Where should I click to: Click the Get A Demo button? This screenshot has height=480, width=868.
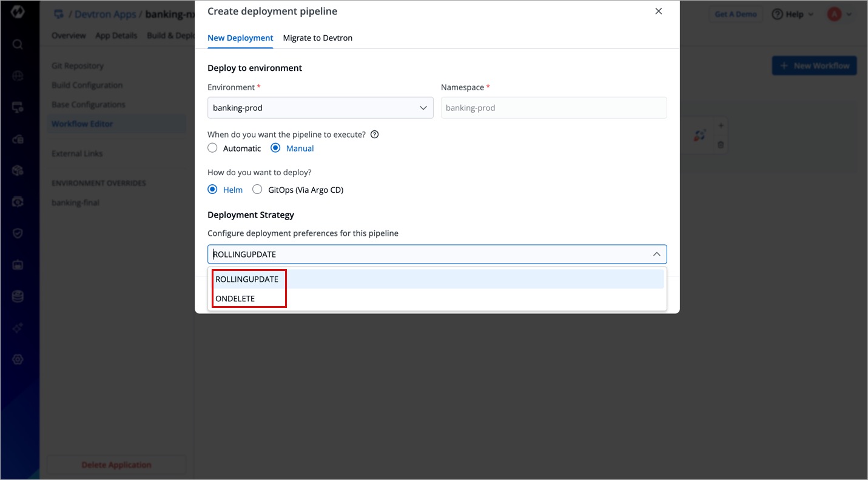[736, 15]
